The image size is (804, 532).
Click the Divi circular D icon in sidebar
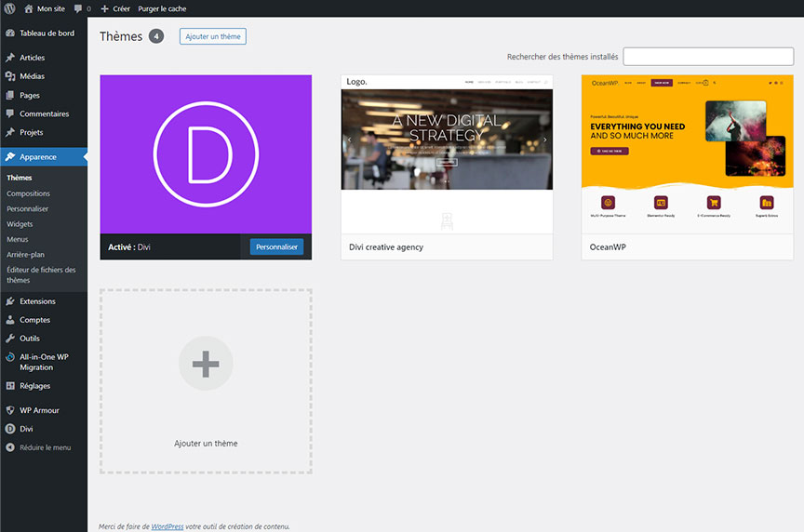point(10,429)
